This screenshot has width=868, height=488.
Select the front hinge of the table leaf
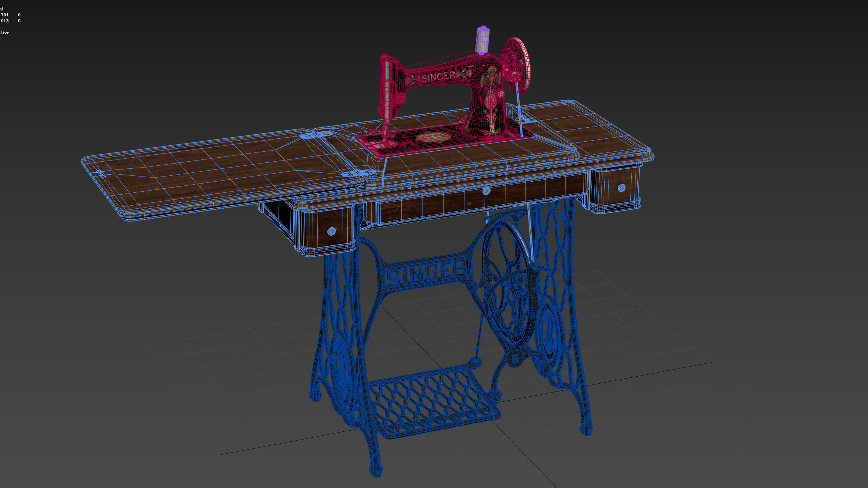[x=359, y=174]
